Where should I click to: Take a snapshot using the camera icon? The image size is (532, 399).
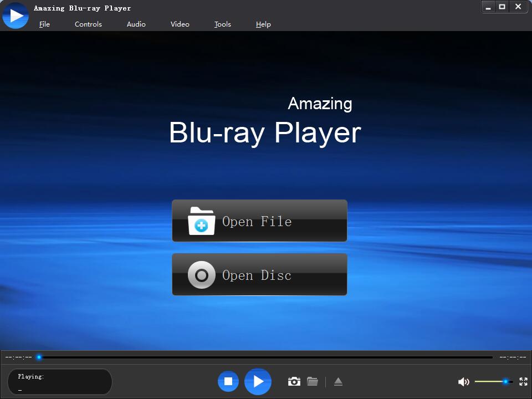tap(294, 381)
